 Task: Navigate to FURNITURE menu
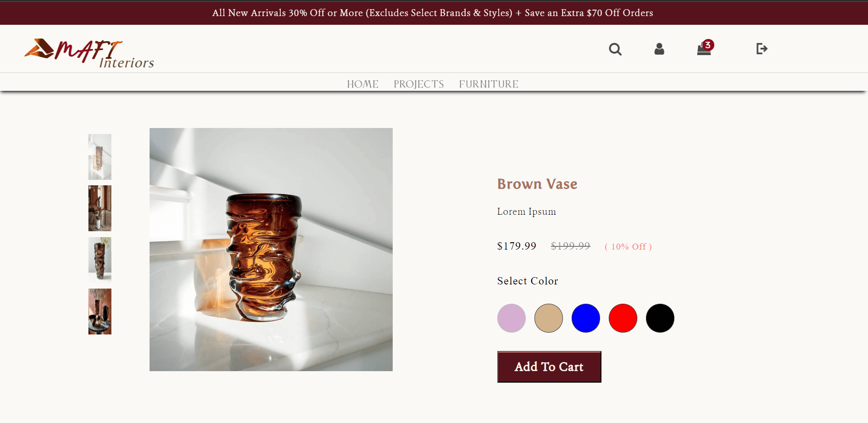489,84
